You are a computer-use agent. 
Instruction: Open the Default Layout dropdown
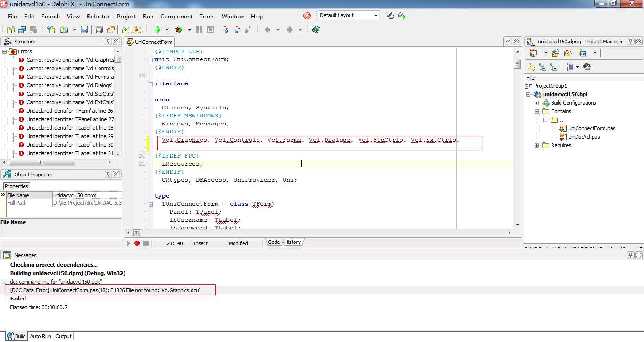pos(376,16)
